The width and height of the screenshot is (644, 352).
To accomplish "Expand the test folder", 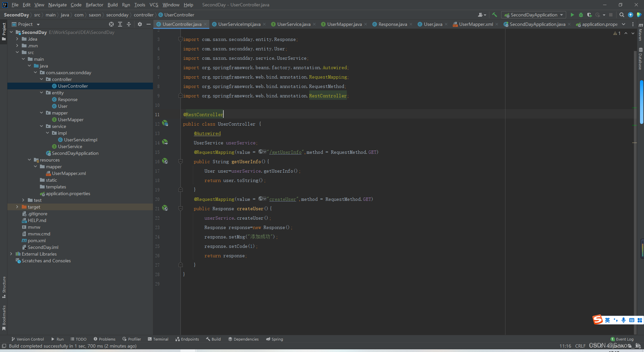I will point(23,200).
